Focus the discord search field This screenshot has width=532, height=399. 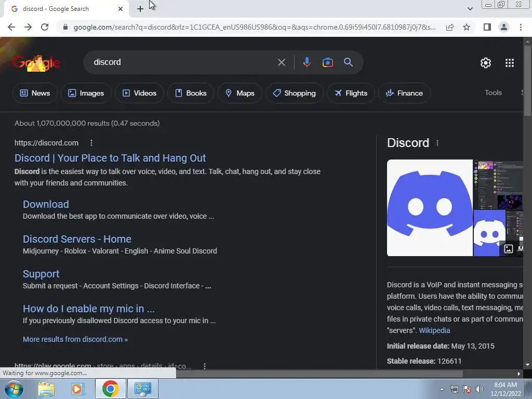[183, 62]
